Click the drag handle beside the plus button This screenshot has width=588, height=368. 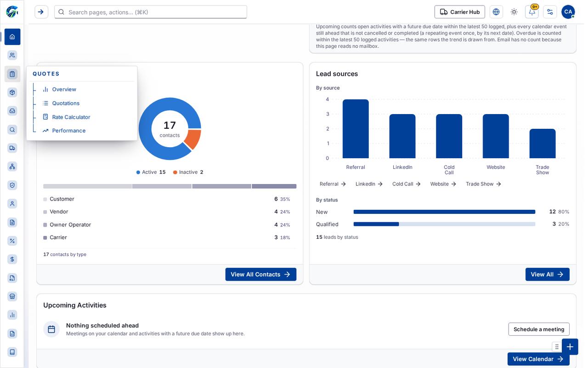point(557,347)
